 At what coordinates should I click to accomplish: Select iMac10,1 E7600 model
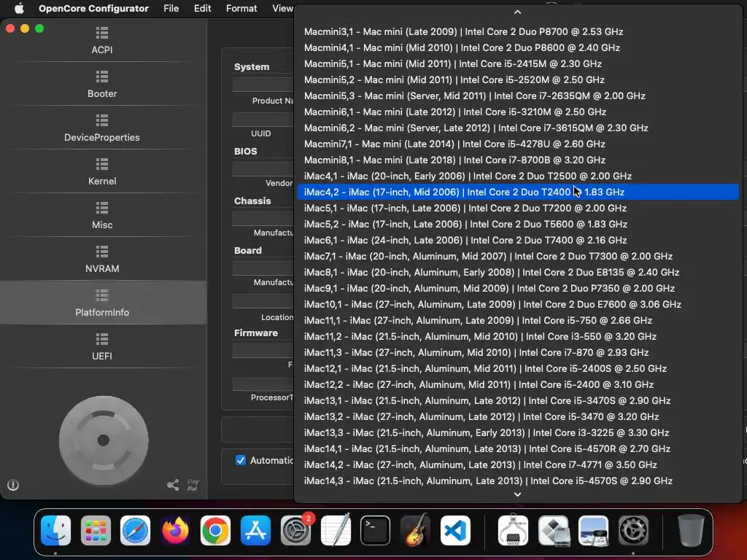(x=518, y=304)
